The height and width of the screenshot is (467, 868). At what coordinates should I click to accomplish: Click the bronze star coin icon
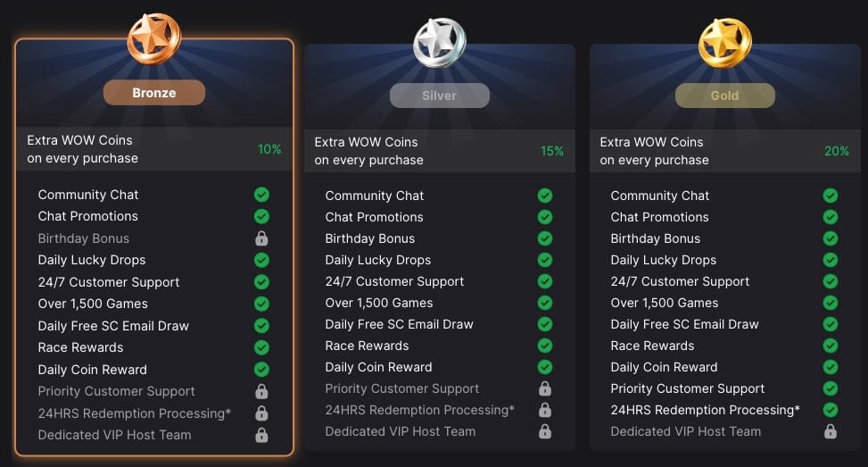[x=154, y=38]
